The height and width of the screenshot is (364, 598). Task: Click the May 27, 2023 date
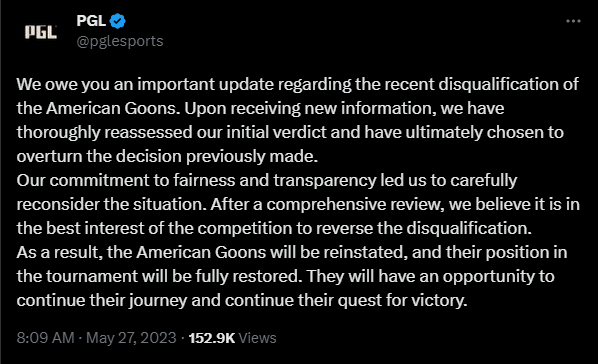coord(131,338)
